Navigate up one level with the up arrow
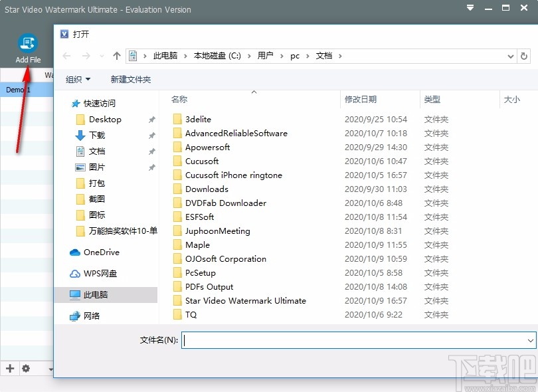538x392 pixels. pyautogui.click(x=115, y=56)
